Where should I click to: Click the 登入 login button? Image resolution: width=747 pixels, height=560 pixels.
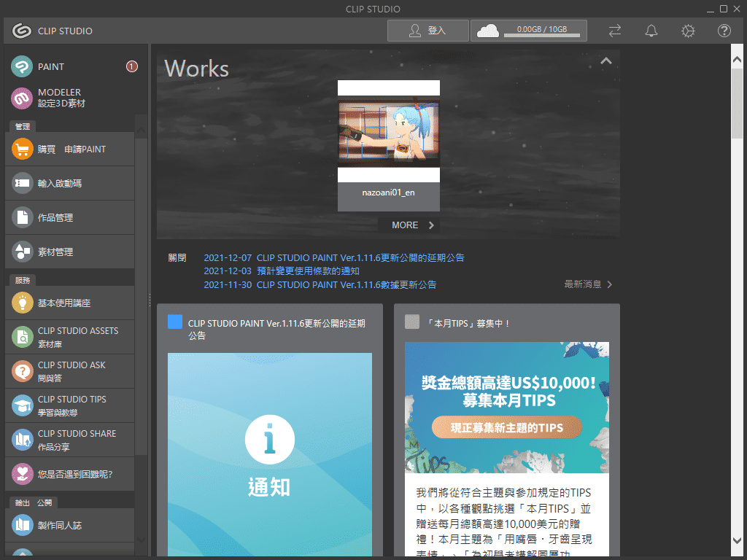pos(427,31)
